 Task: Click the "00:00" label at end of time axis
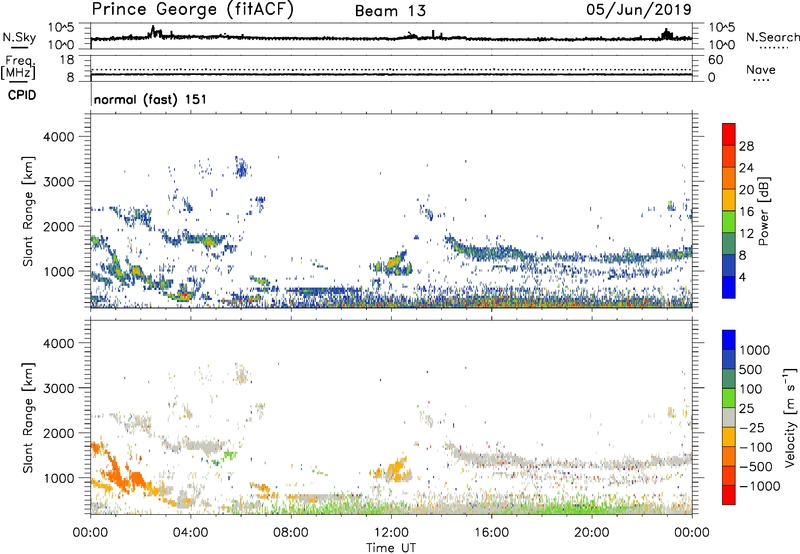coord(692,533)
